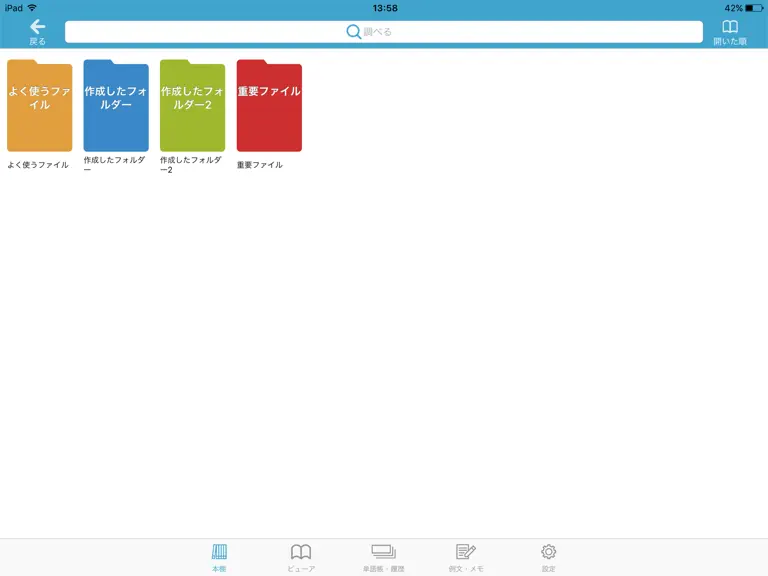
Task: Select the よく使うファイル caption text
Action: pyautogui.click(x=38, y=165)
